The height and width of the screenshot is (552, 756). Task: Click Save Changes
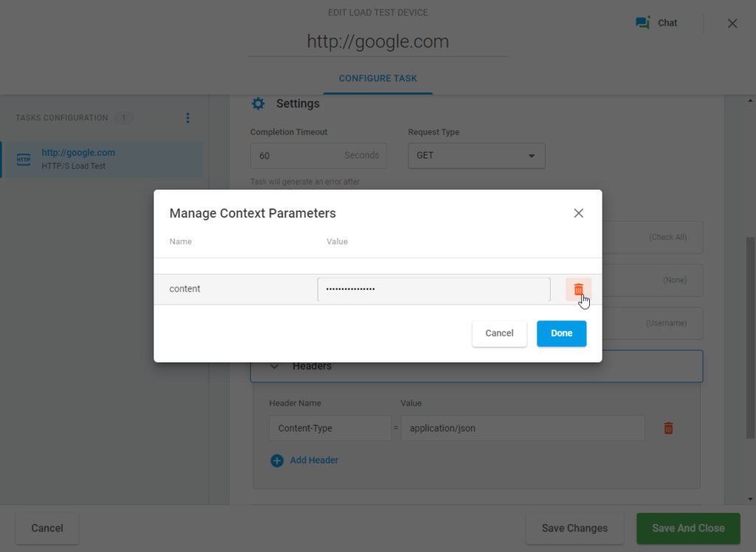coord(574,528)
